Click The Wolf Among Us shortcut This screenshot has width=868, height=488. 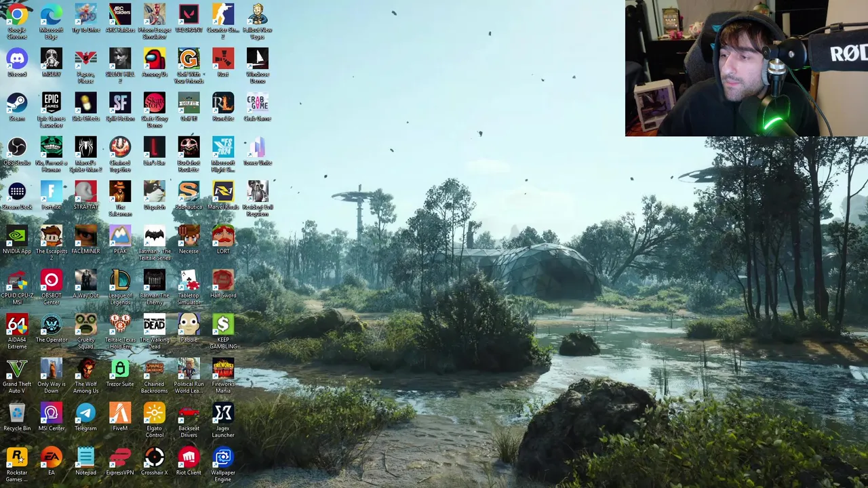point(85,369)
